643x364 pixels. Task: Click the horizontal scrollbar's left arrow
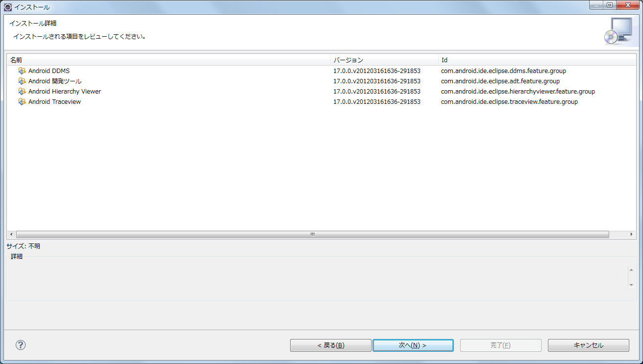11,235
